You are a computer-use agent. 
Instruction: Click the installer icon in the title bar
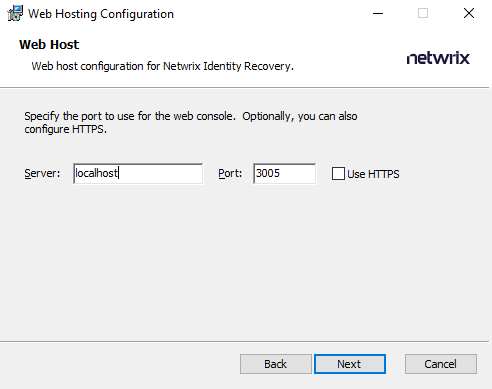click(15, 14)
